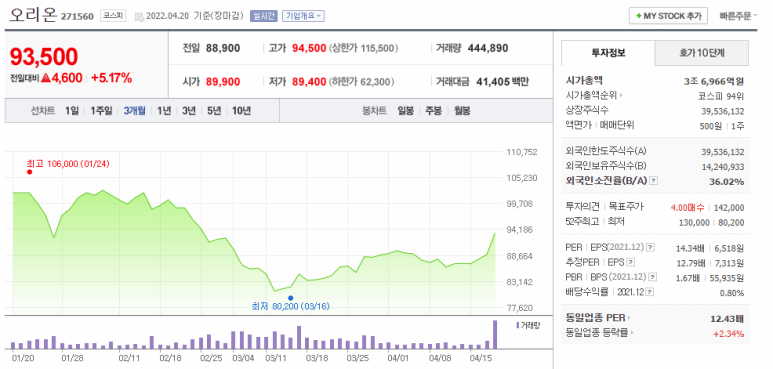Open the 빠른주문 dropdown

coord(738,16)
